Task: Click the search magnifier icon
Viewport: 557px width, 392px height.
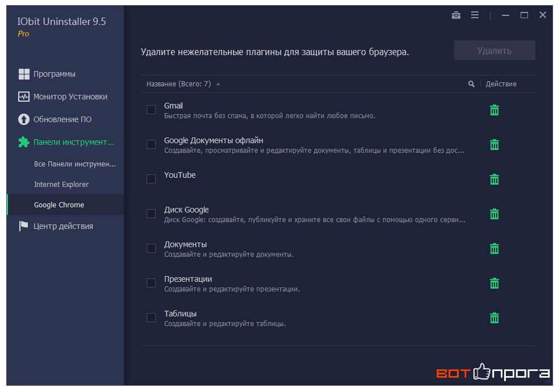Action: (x=471, y=84)
